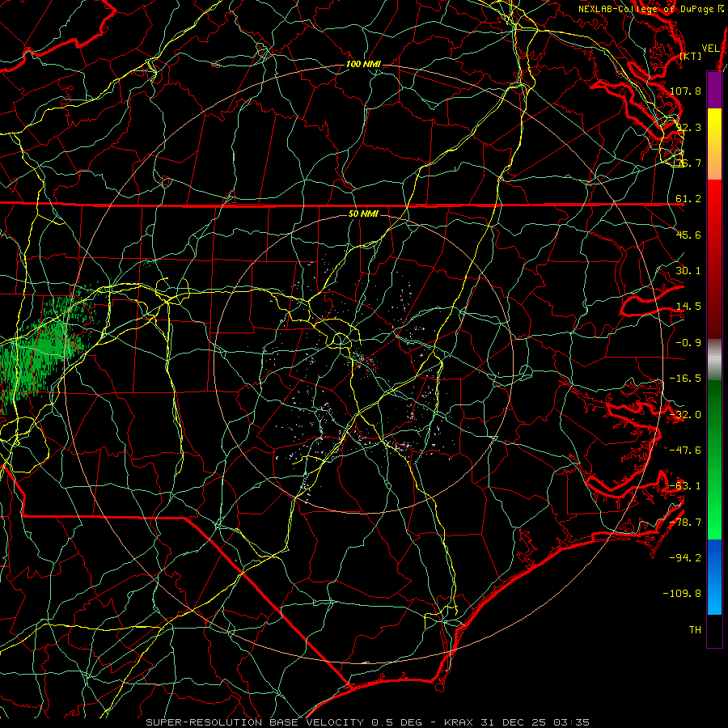Select the -47.6 legend value
The image size is (728, 728).
tap(685, 451)
